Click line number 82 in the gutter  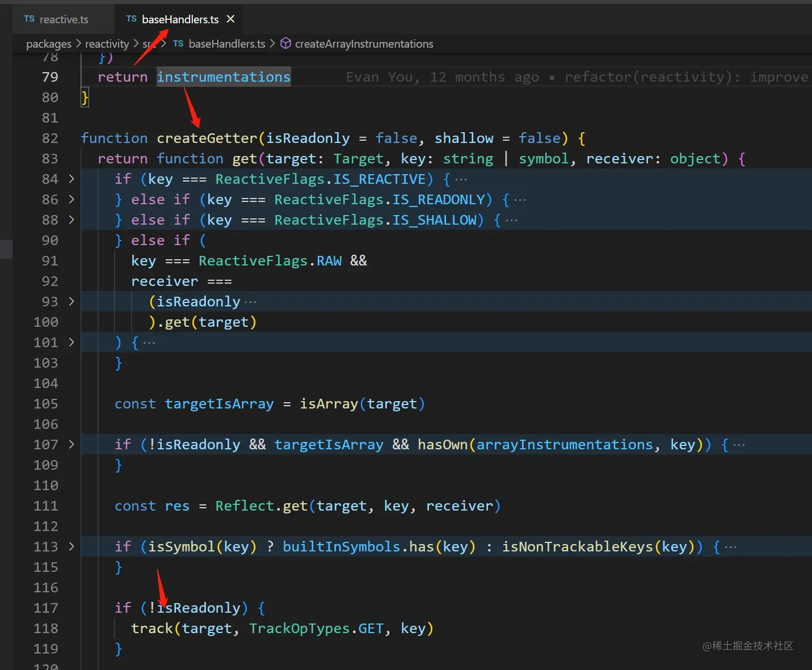tap(50, 138)
